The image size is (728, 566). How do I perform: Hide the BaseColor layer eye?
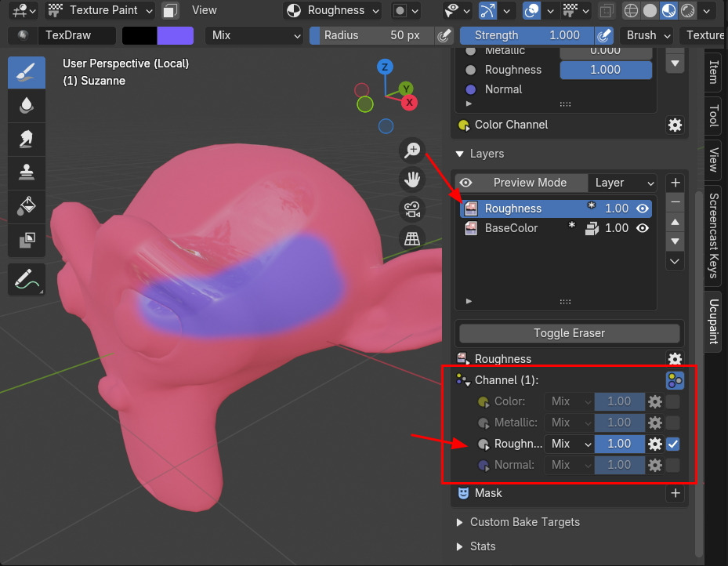coord(643,228)
